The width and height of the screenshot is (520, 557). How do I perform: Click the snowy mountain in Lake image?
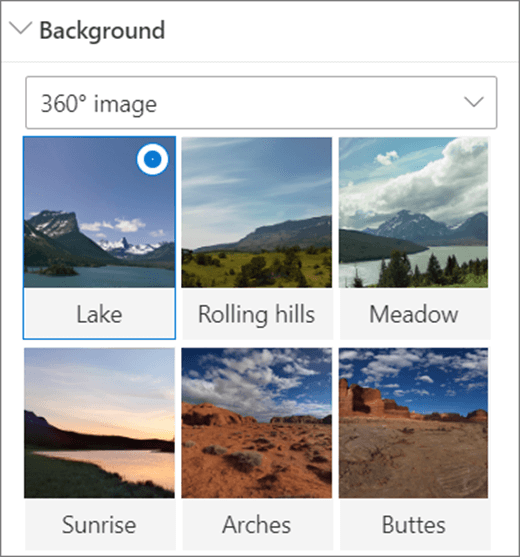pos(55,223)
